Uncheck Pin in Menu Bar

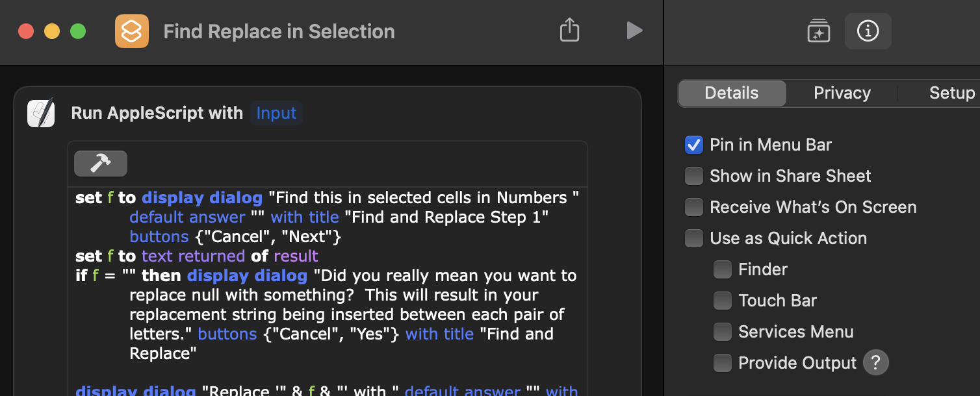point(694,145)
